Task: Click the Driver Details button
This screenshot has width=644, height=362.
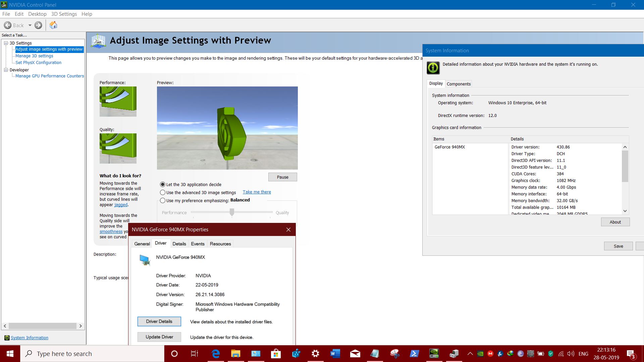Action: point(159,321)
